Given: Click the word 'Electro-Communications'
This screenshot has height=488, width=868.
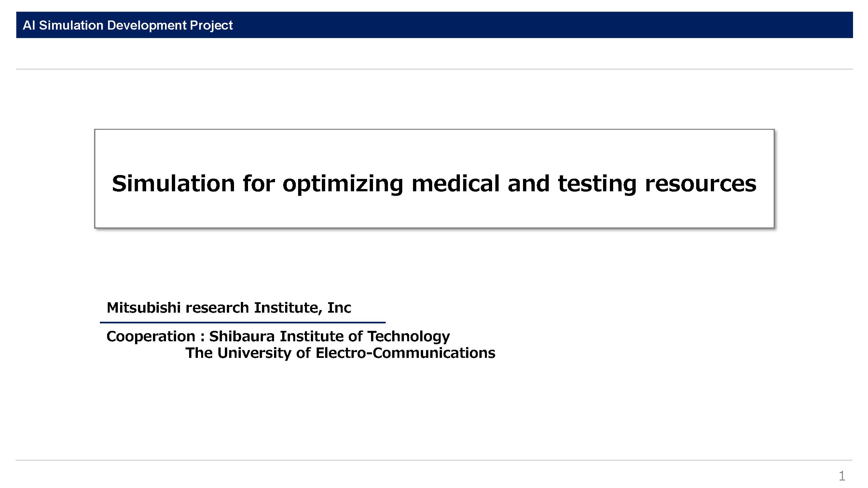Looking at the screenshot, I should (405, 353).
